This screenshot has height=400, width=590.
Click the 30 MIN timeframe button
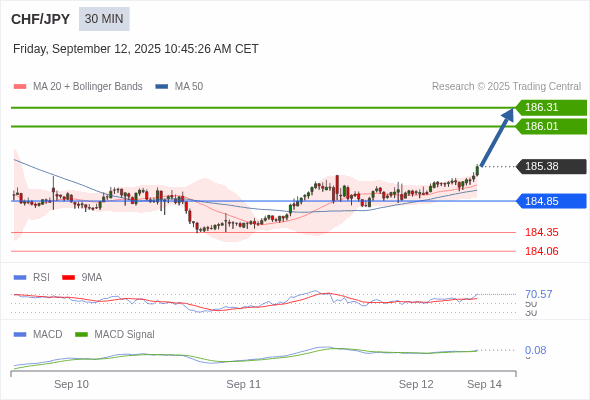pos(104,19)
